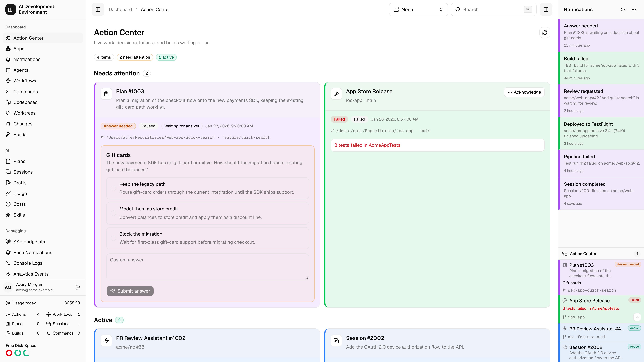Click the Acknowledge button
644x362 pixels.
pyautogui.click(x=524, y=92)
